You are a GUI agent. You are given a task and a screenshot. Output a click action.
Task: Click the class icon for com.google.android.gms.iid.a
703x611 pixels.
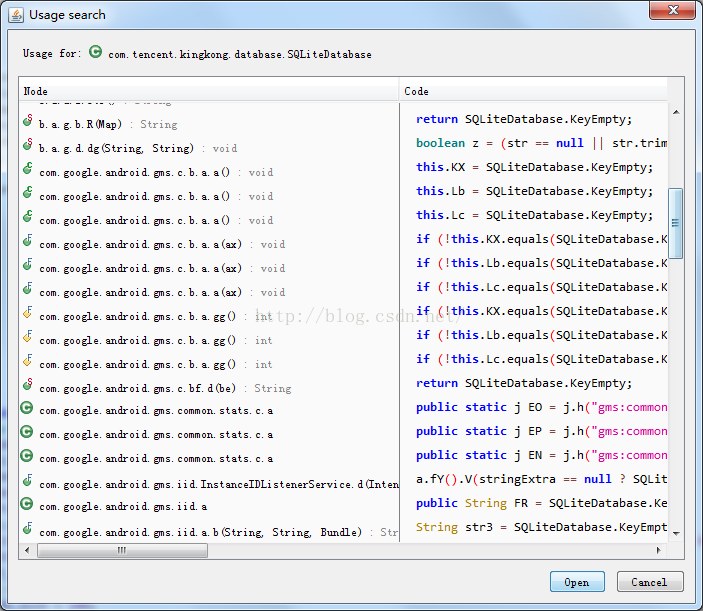coord(28,506)
